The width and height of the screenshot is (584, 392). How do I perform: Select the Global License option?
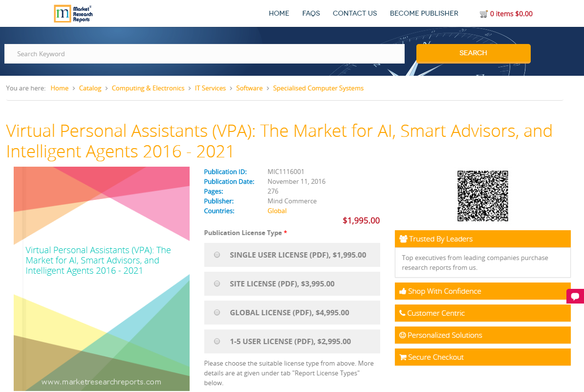tap(216, 312)
